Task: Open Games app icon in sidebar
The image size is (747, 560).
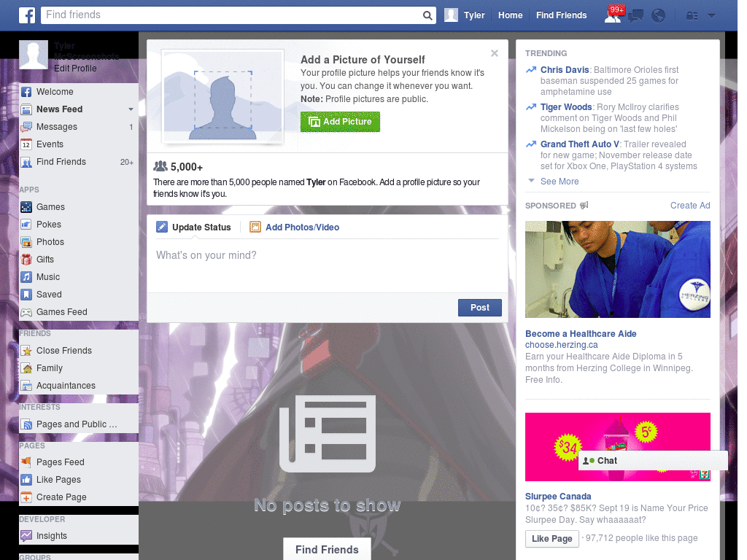Action: pos(26,207)
